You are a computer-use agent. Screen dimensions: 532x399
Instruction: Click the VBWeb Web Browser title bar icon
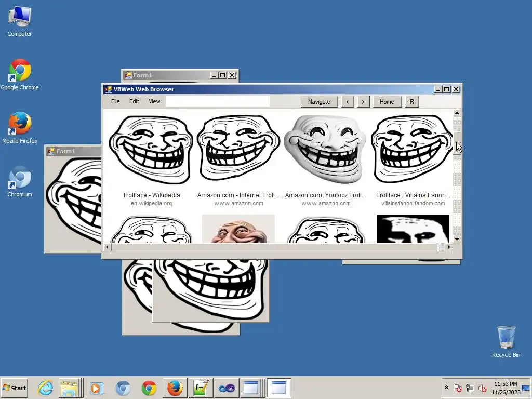[x=108, y=89]
